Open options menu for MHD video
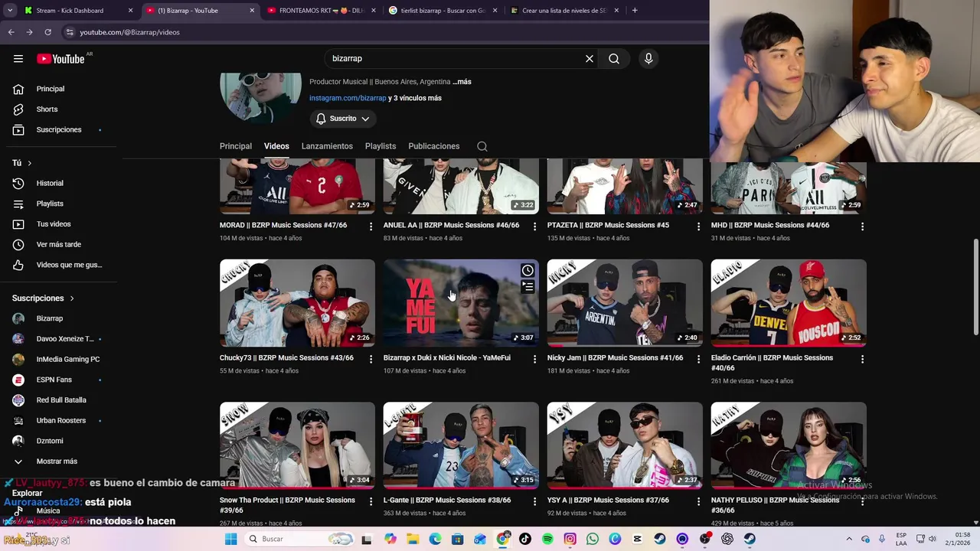This screenshot has height=551, width=980. point(862,227)
